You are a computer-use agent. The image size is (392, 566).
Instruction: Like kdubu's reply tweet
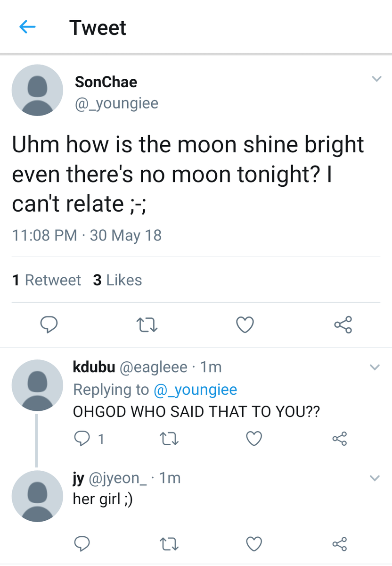[254, 439]
